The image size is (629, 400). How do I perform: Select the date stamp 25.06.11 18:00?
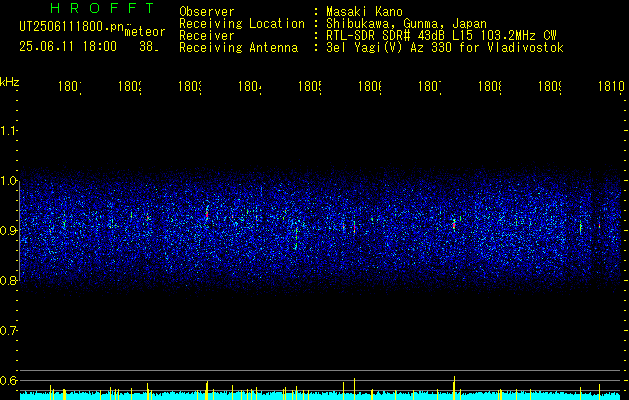point(68,47)
